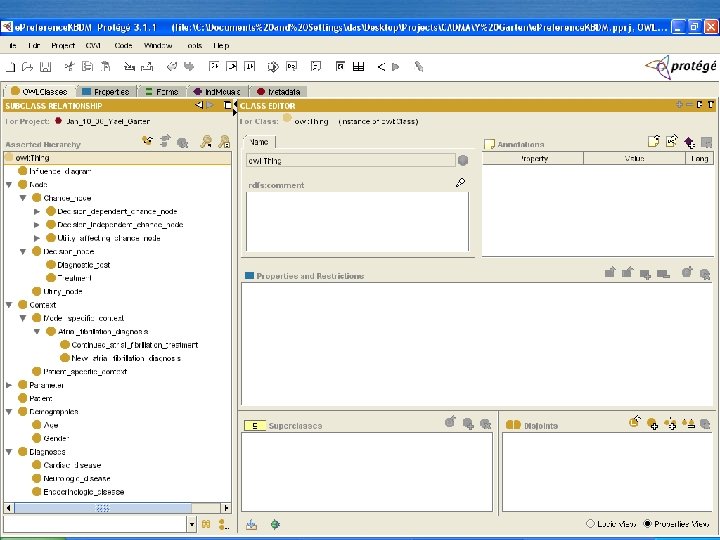Screen dimensions: 720x540
Task: Collapse the Chance_node branch
Action: [22, 198]
